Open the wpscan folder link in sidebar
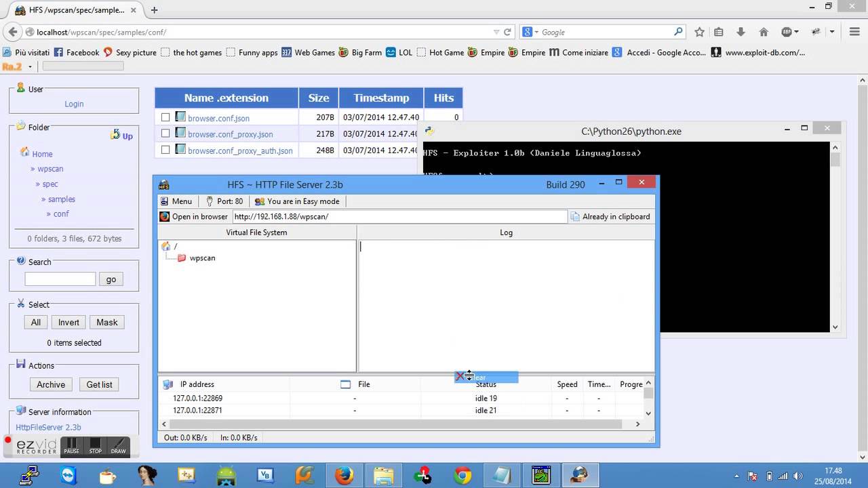 click(50, 169)
